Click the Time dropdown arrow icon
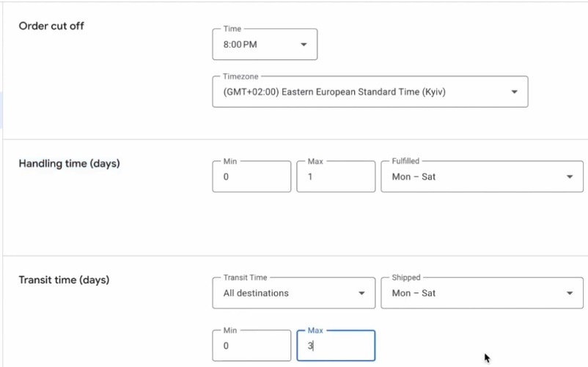The image size is (588, 367). point(304,45)
